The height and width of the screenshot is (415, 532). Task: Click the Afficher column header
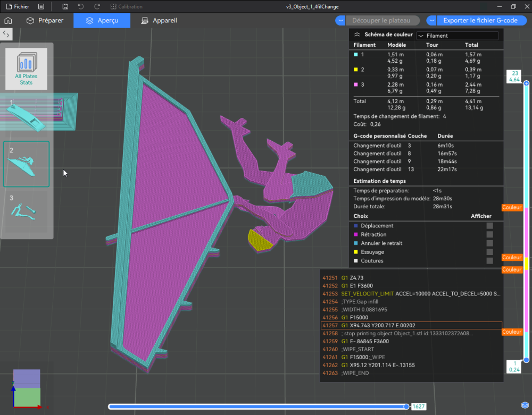[x=481, y=216]
